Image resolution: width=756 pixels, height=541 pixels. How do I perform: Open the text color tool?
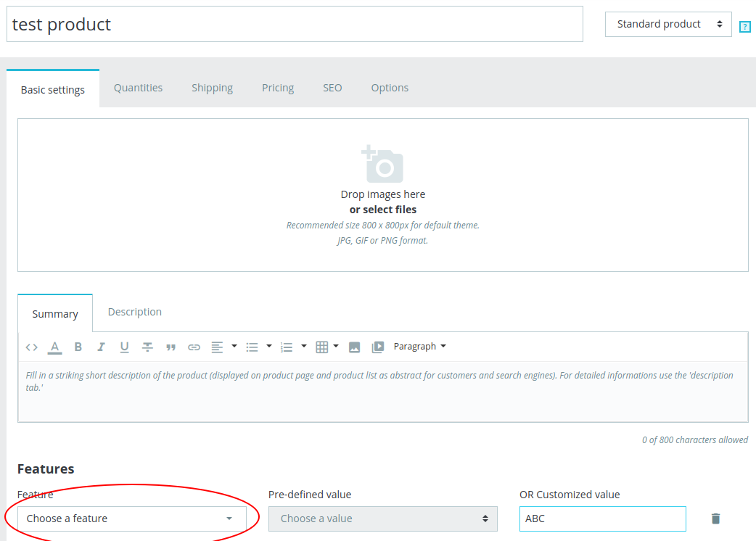(x=54, y=346)
